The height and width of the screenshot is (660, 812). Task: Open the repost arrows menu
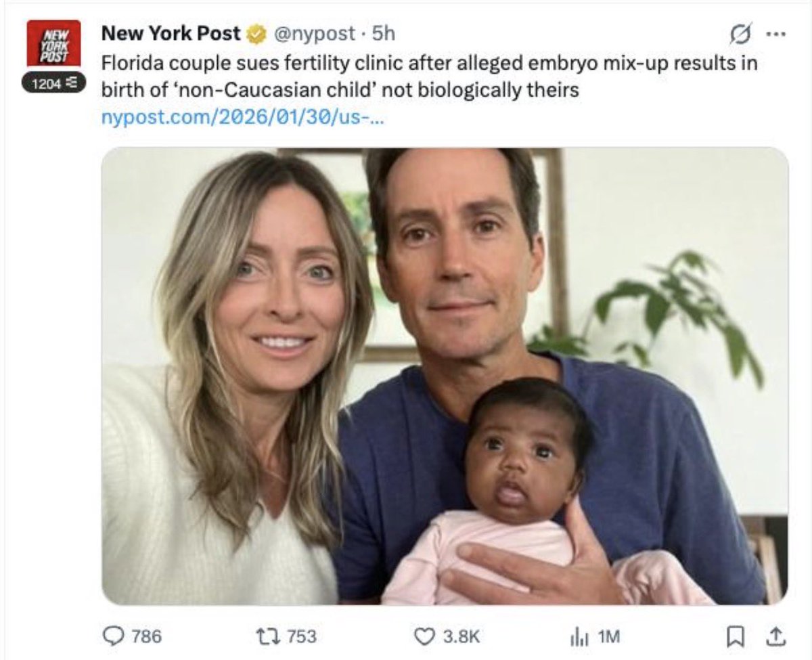point(264,636)
